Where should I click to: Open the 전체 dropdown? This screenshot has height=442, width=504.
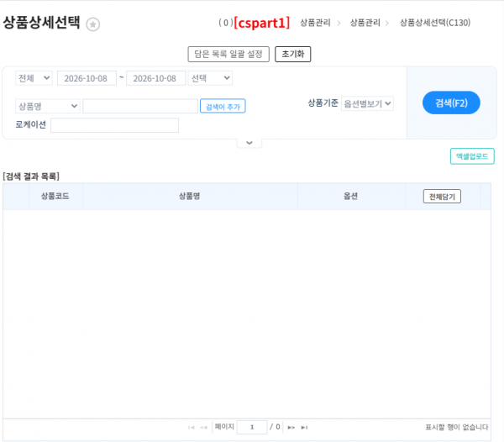(34, 78)
